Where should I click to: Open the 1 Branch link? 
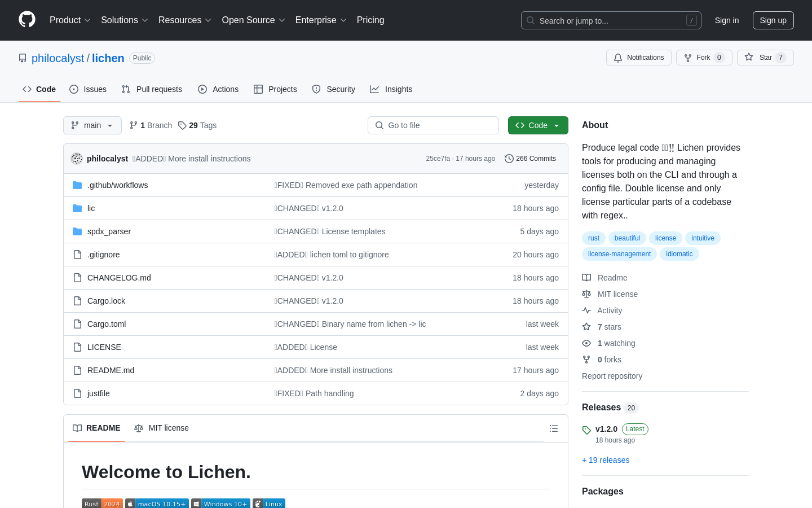151,125
